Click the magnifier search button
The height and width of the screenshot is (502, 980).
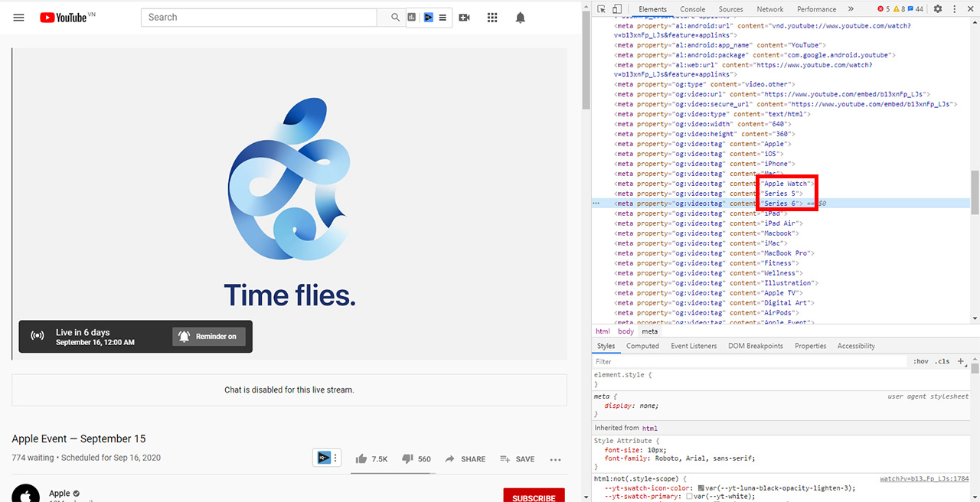point(395,17)
